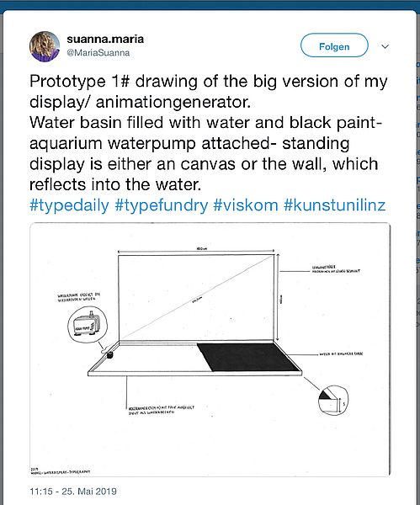Open suanna.maria's profile avatar picture

[x=45, y=46]
